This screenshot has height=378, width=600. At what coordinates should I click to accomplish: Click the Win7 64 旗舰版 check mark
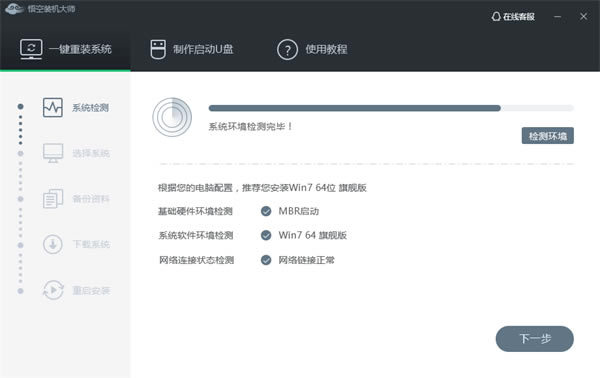pos(266,235)
